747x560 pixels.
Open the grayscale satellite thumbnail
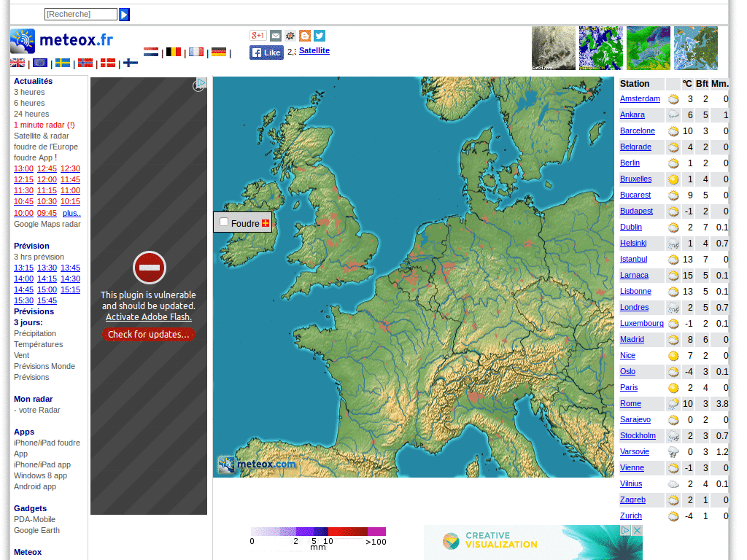pos(553,48)
